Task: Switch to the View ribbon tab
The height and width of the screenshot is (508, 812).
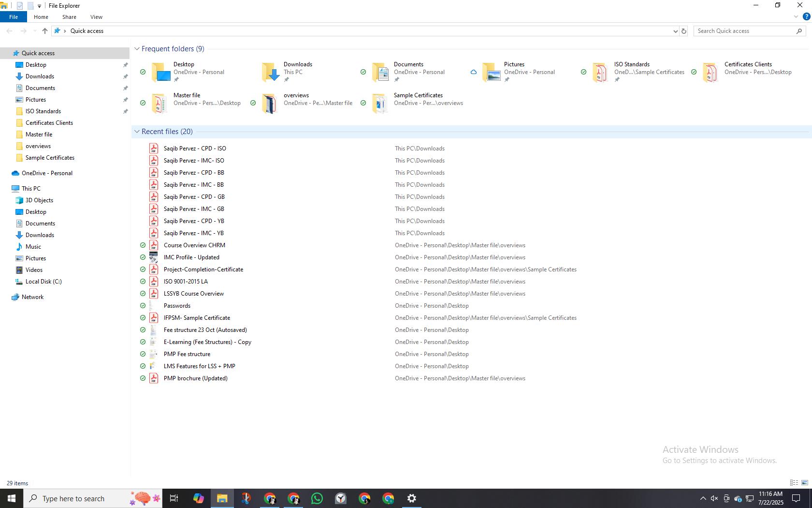Action: (x=96, y=17)
